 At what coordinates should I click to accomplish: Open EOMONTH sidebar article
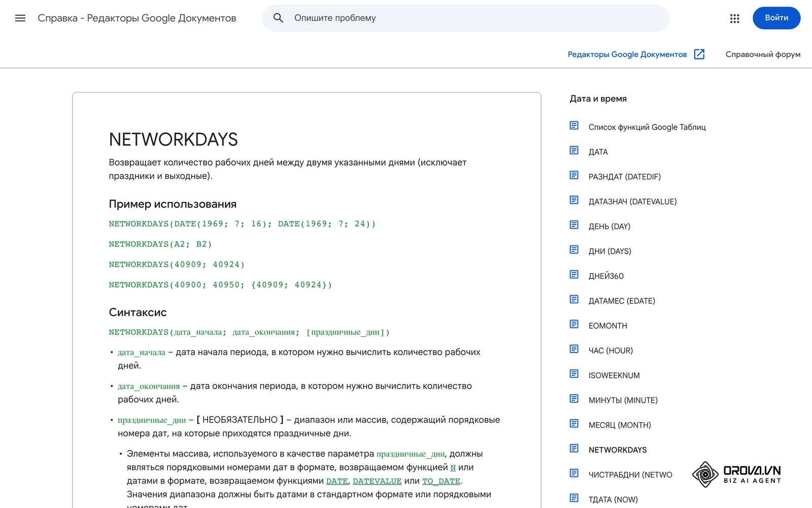pos(607,326)
